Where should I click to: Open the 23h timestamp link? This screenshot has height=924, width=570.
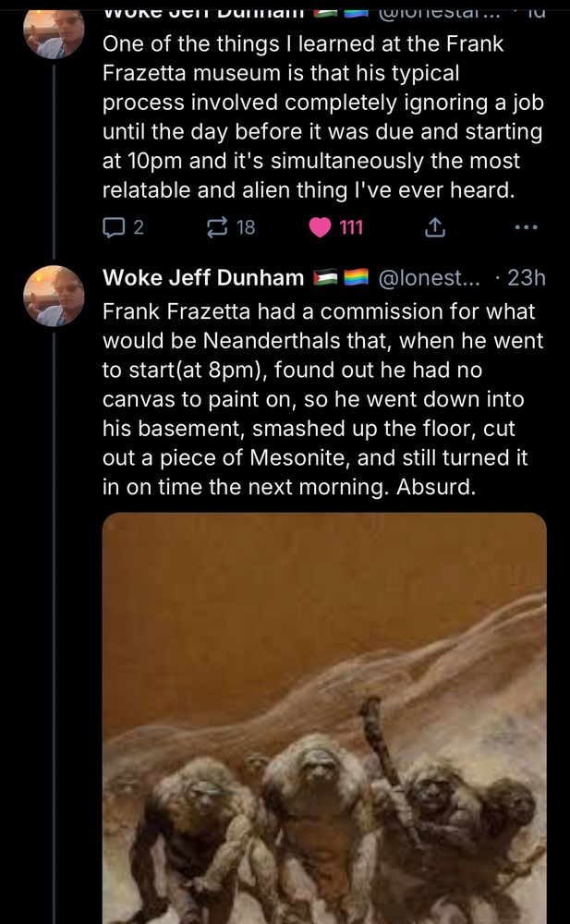tap(527, 277)
